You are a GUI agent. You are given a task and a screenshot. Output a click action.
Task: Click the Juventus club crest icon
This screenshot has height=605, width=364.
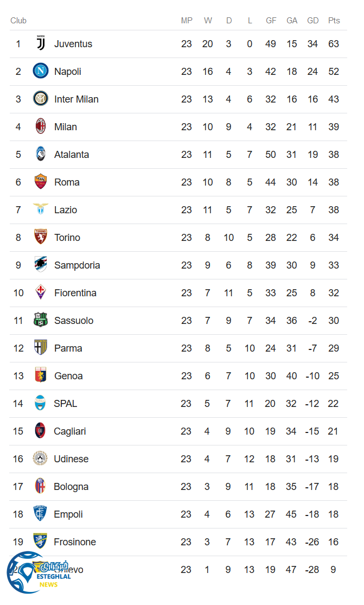point(41,43)
